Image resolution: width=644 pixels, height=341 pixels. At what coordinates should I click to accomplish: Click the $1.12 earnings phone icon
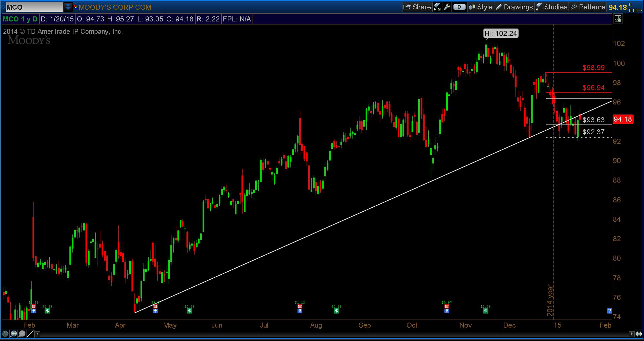tap(300, 306)
